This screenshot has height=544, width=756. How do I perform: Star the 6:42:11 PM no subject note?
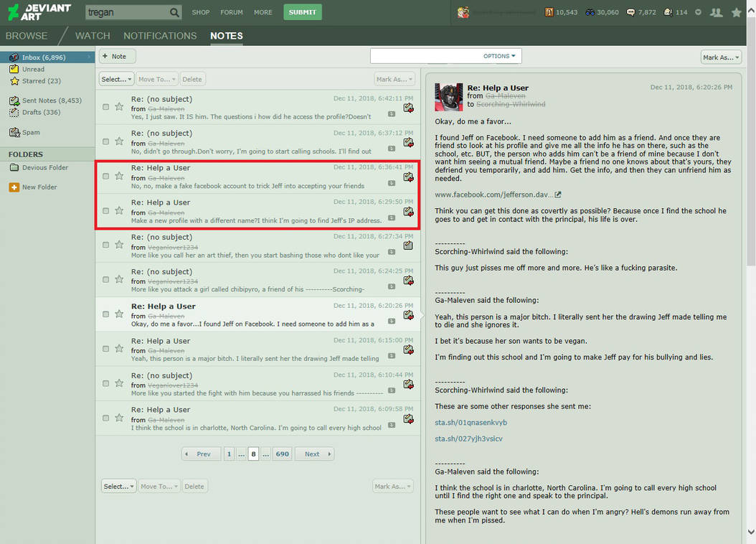click(119, 107)
